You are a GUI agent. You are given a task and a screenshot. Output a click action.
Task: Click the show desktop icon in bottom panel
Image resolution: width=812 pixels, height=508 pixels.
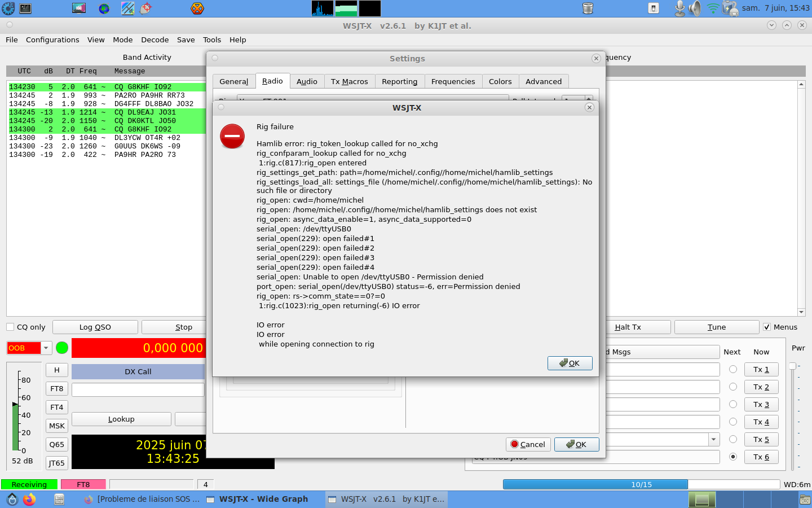12,500
